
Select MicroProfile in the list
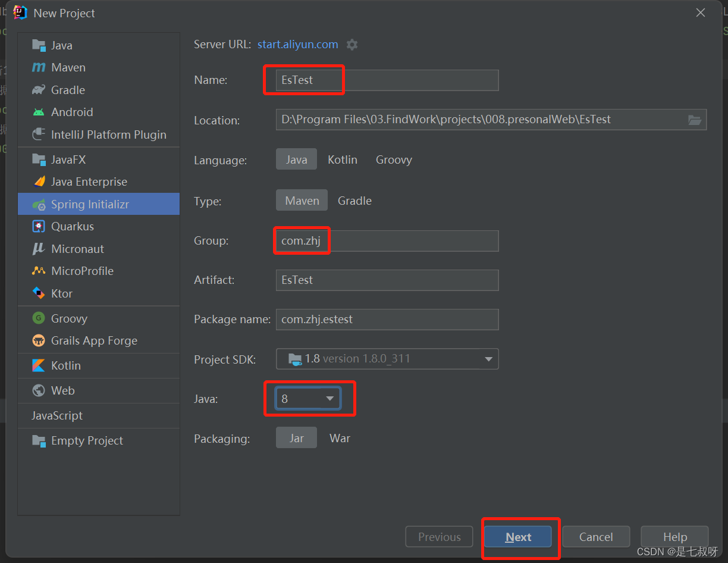[x=99, y=271]
